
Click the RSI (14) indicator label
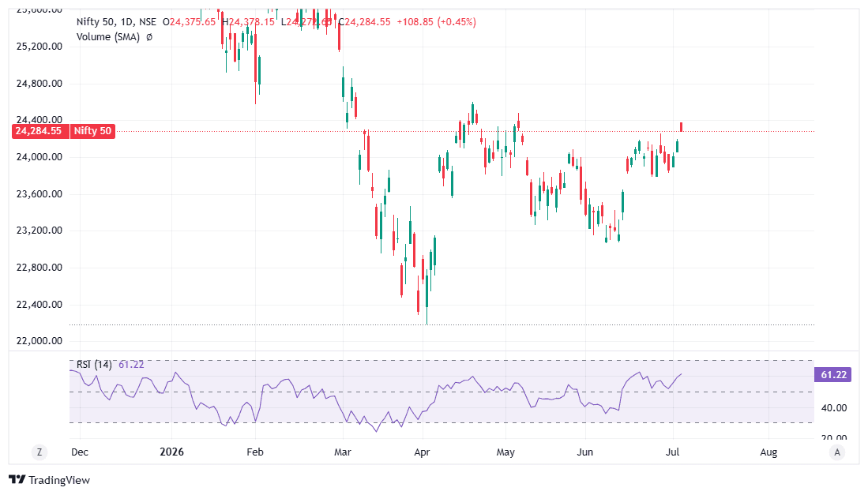94,365
